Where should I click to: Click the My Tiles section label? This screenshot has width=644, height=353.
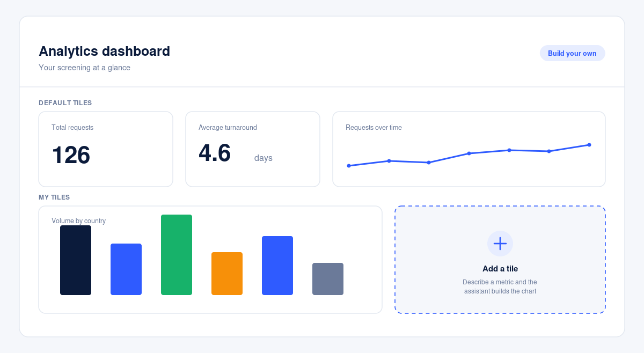tap(54, 197)
